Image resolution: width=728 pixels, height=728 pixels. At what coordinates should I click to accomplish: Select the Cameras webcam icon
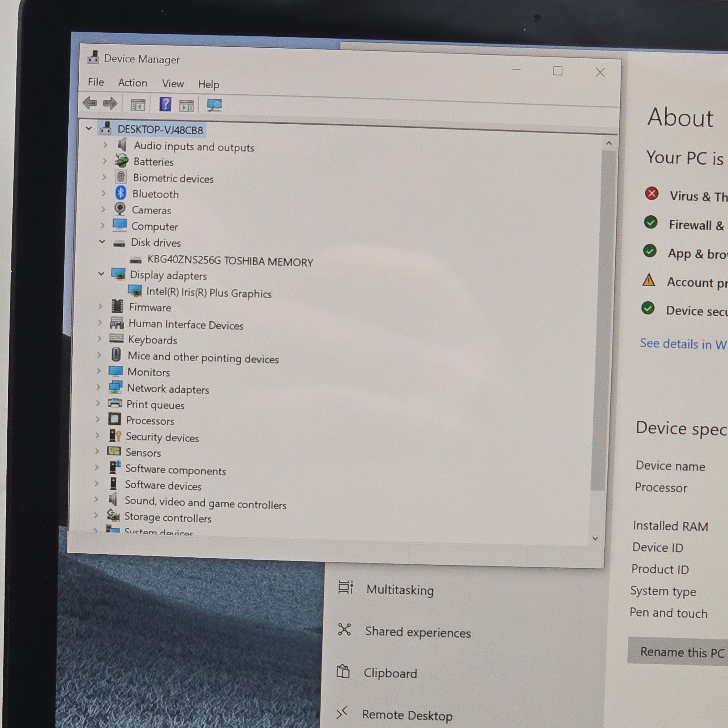coord(120,209)
